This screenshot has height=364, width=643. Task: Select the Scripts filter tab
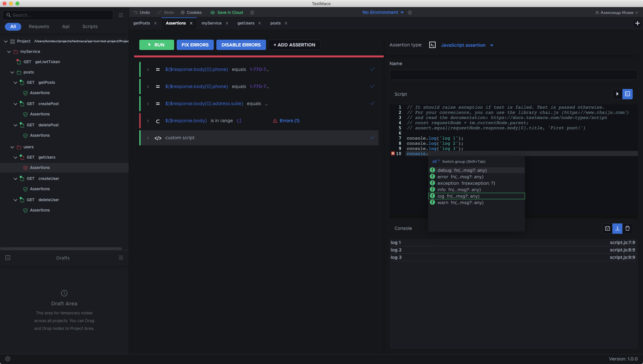click(90, 26)
